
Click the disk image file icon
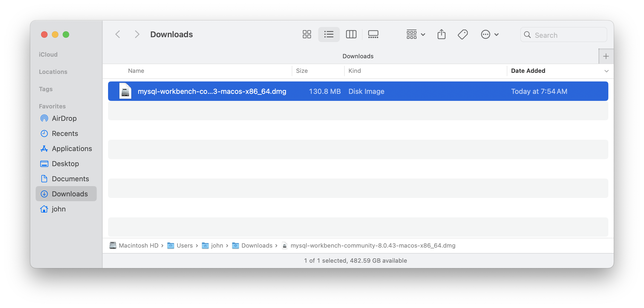(x=125, y=91)
